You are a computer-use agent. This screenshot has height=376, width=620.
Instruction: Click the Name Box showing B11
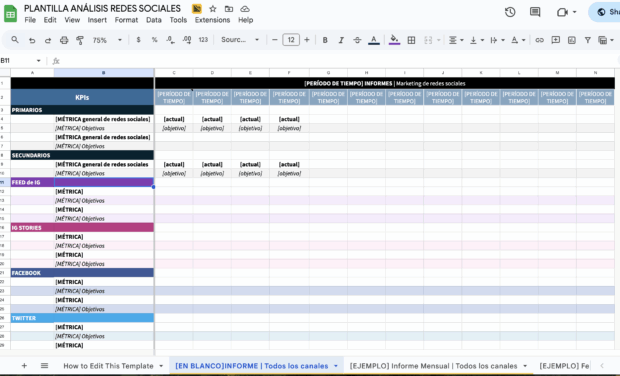pos(21,60)
